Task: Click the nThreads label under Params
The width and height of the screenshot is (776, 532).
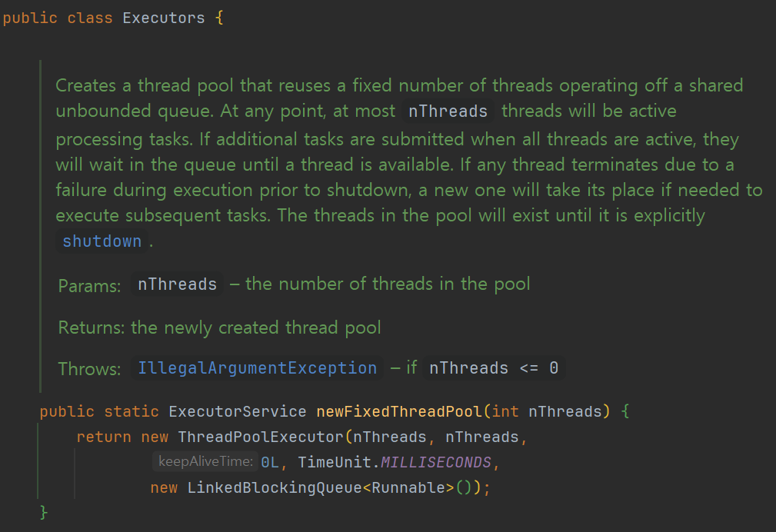Action: point(177,284)
